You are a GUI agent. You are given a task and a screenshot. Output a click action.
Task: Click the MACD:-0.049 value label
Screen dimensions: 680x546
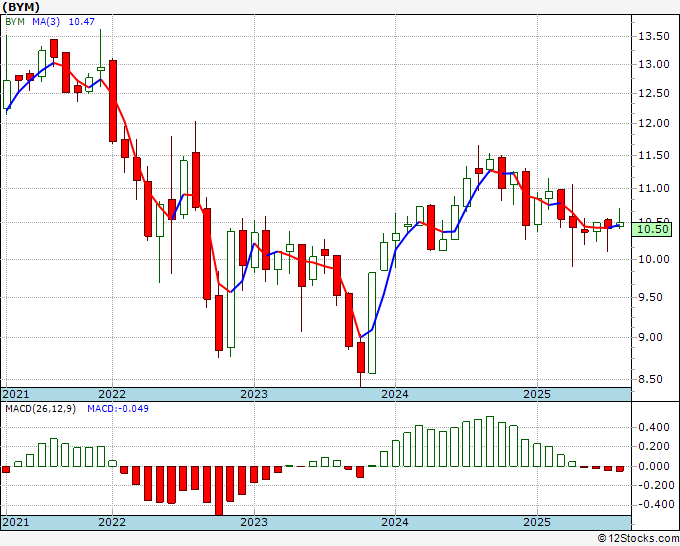tap(118, 409)
